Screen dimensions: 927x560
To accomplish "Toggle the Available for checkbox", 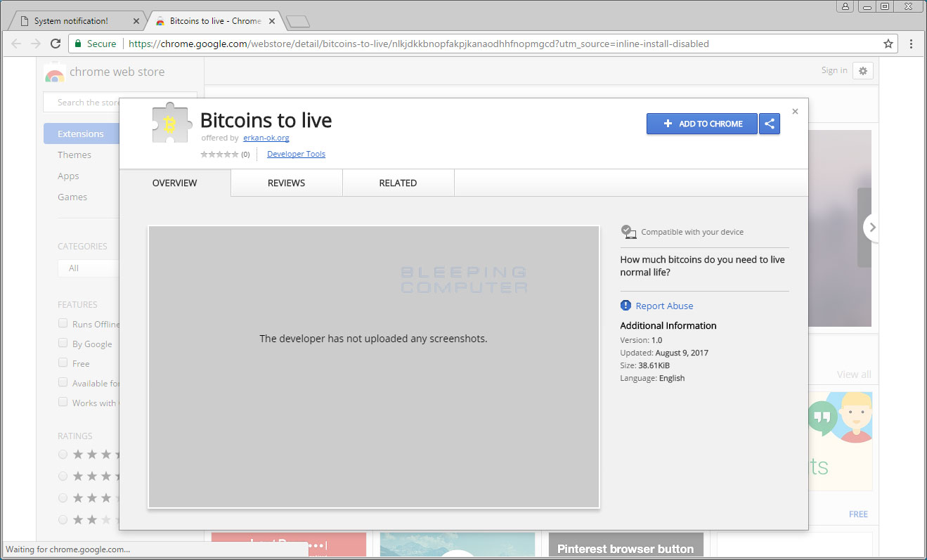I will point(63,383).
